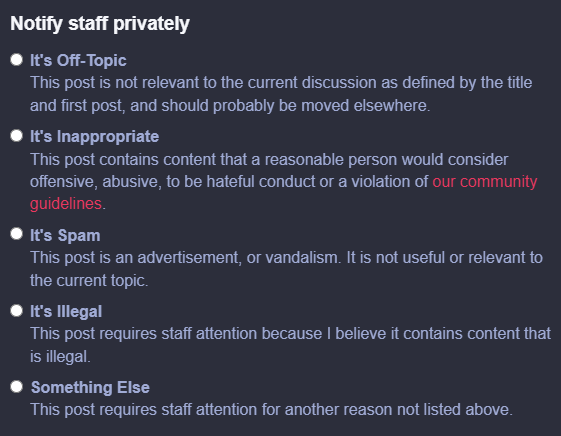
Task: Click the word guidelines in red
Action: 66,204
